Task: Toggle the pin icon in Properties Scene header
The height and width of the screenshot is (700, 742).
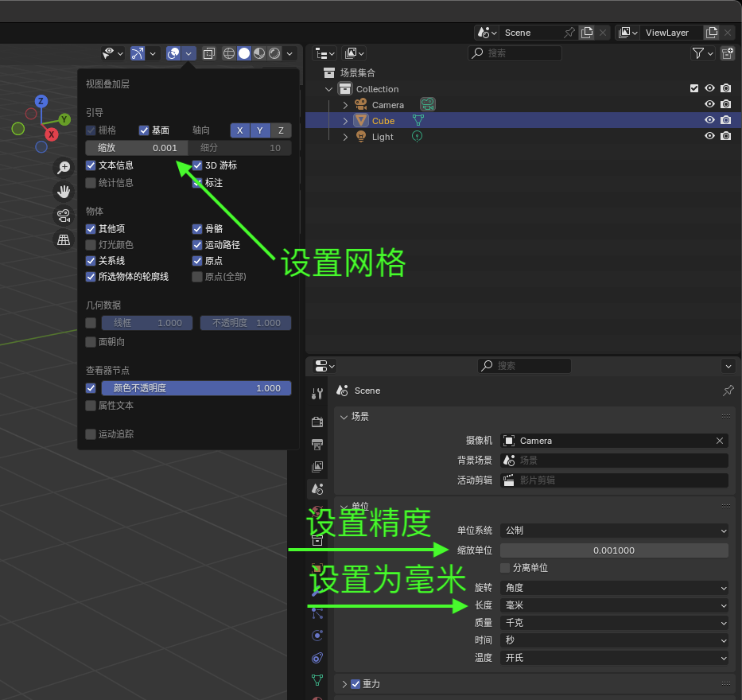Action: (x=728, y=391)
